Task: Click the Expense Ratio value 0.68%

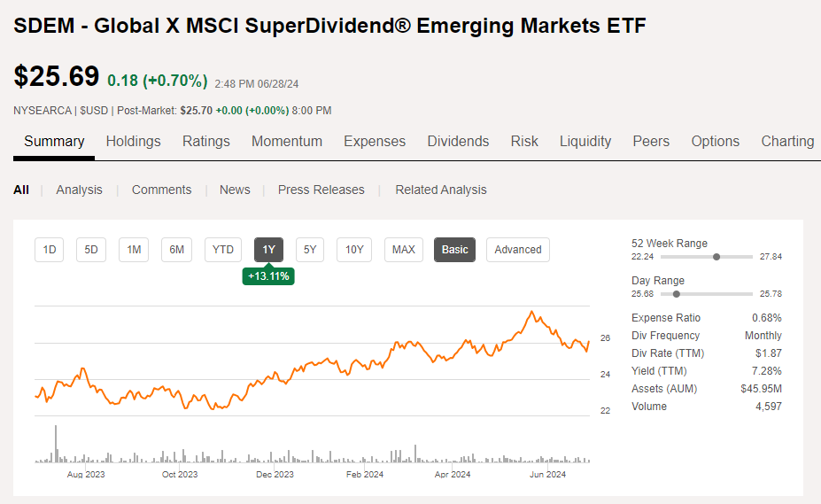Action: (x=767, y=318)
